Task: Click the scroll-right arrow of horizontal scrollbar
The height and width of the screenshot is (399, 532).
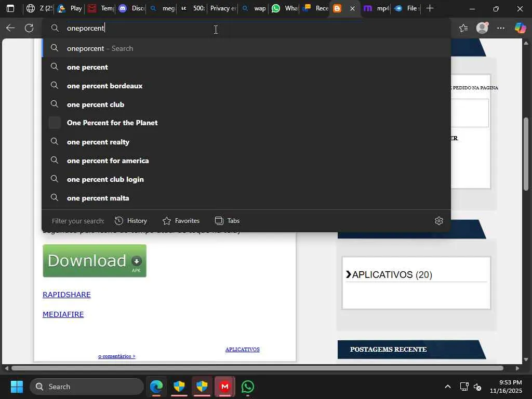Action: (x=517, y=368)
